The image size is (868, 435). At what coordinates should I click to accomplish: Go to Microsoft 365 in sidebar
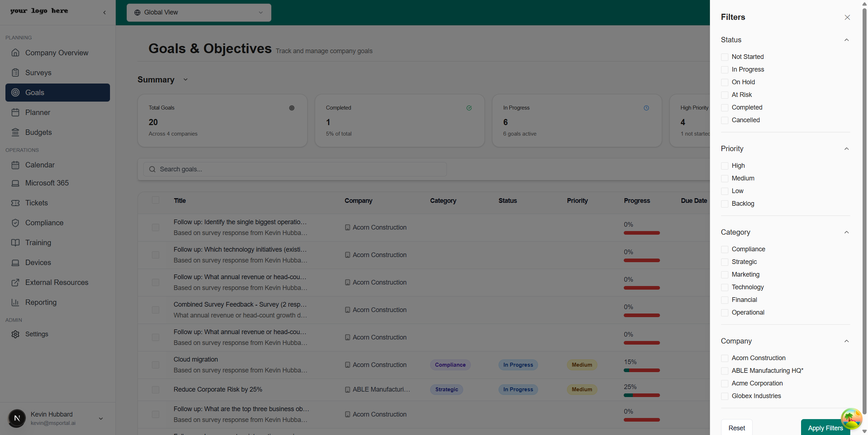(x=47, y=183)
